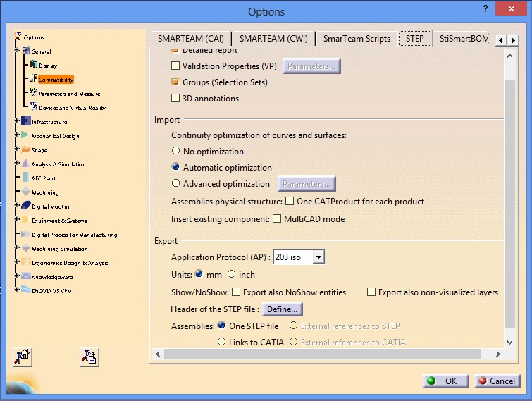Click the Analysis & Simulation icon

(x=25, y=164)
